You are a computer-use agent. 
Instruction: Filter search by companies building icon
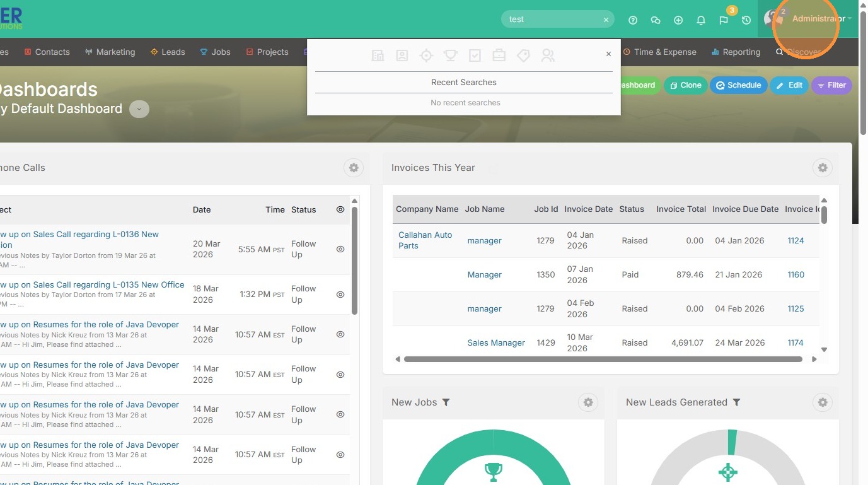(378, 56)
